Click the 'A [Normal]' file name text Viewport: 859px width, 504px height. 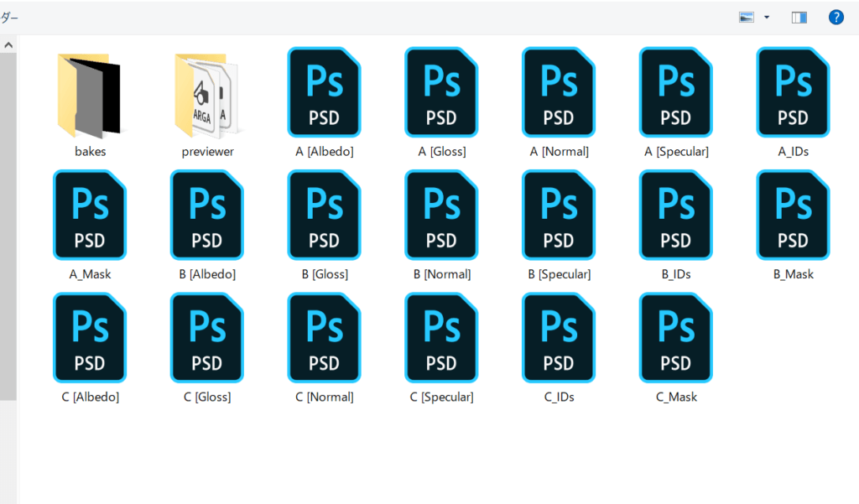[x=560, y=152]
